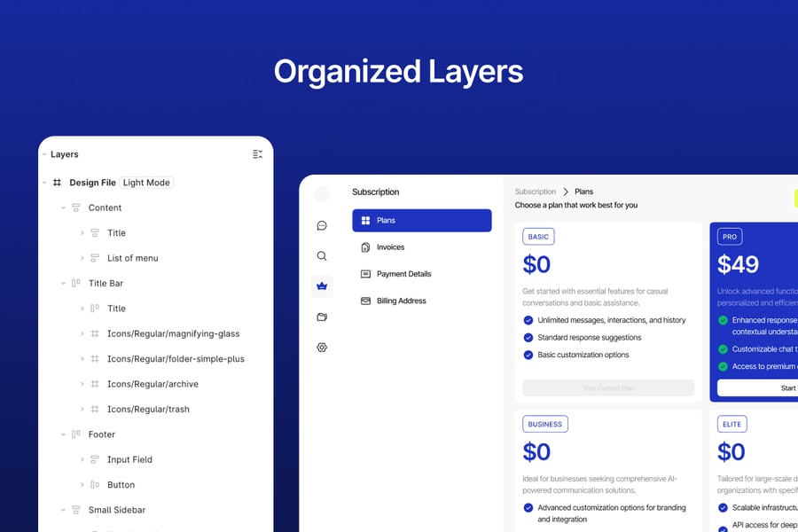Image resolution: width=798 pixels, height=532 pixels.
Task: Open Billing Address menu item
Action: [401, 301]
